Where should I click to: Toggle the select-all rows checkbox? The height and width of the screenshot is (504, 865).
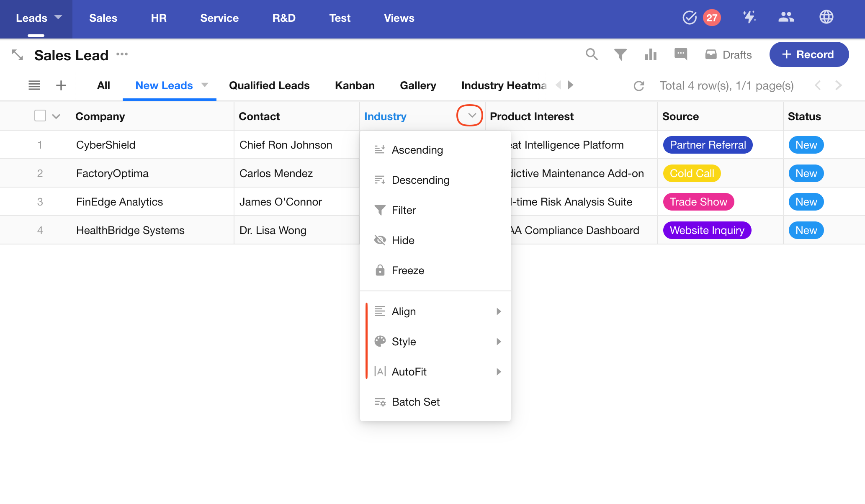tap(40, 116)
